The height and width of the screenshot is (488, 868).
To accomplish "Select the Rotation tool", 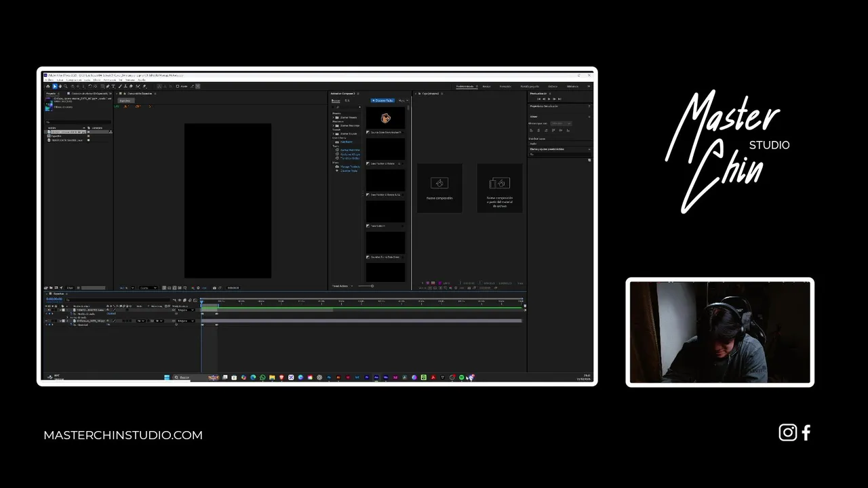I will click(90, 86).
